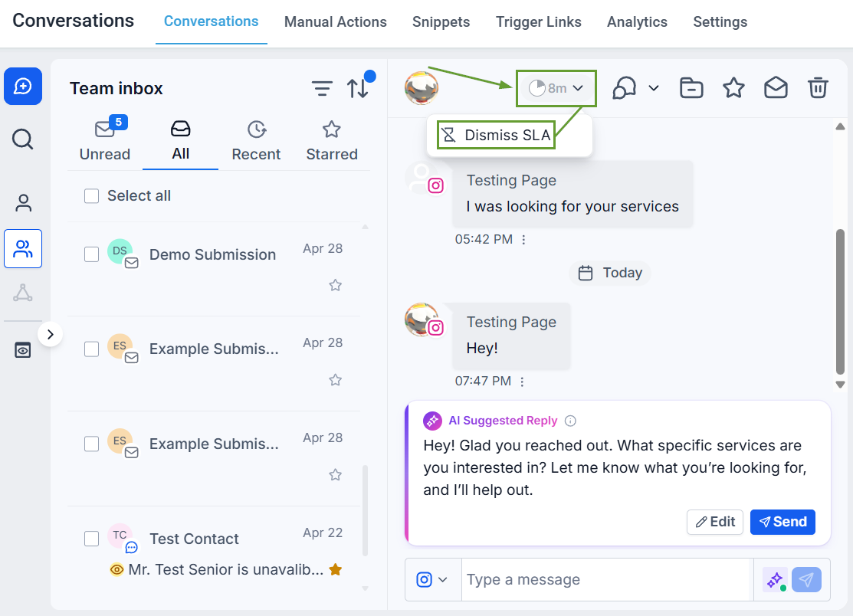Expand the 8m SLA timer dropdown
Screen dimensions: 853x616
point(556,88)
